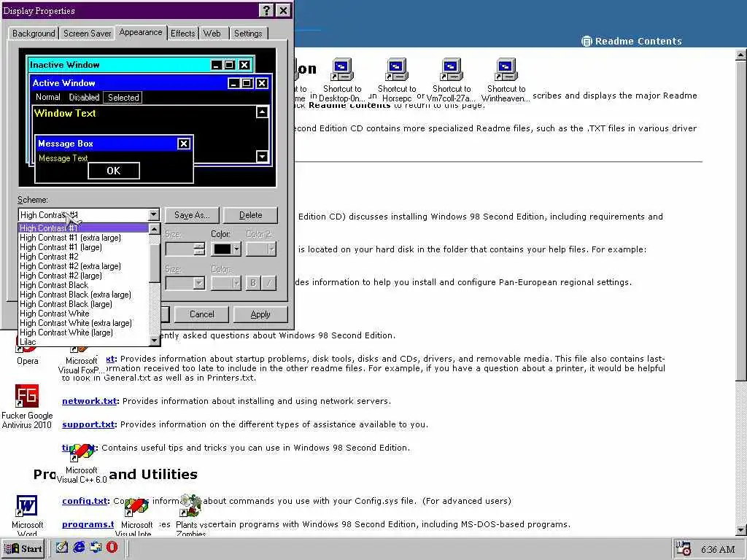The image size is (747, 560).
Task: Open Plants vs Zombies desktop icon
Action: (x=191, y=515)
